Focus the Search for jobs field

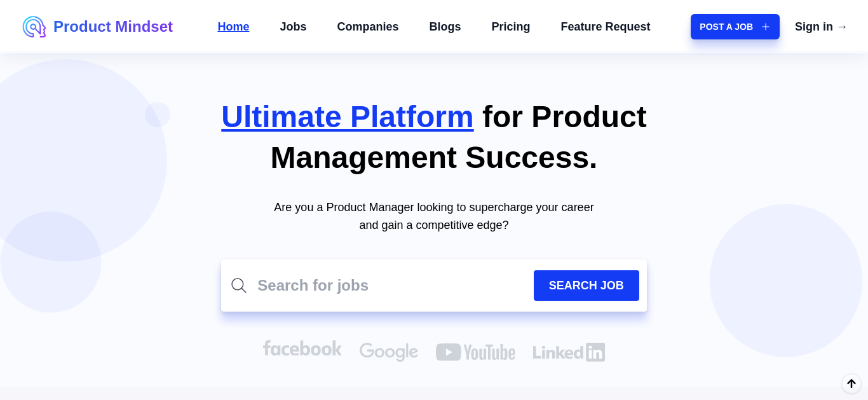tap(391, 286)
